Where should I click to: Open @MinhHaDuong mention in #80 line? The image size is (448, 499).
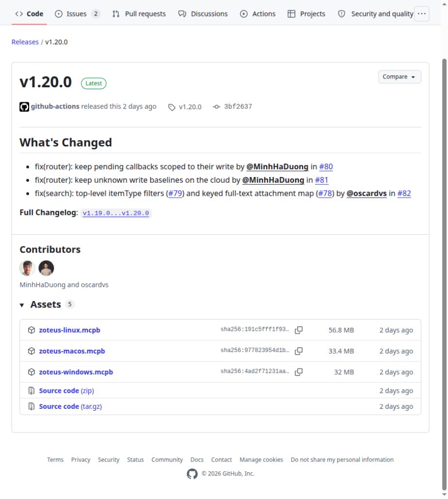277,166
